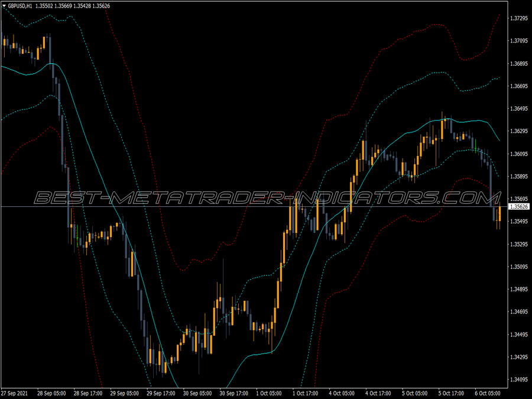Select the 30 Sep 05:00 time label

point(197,393)
